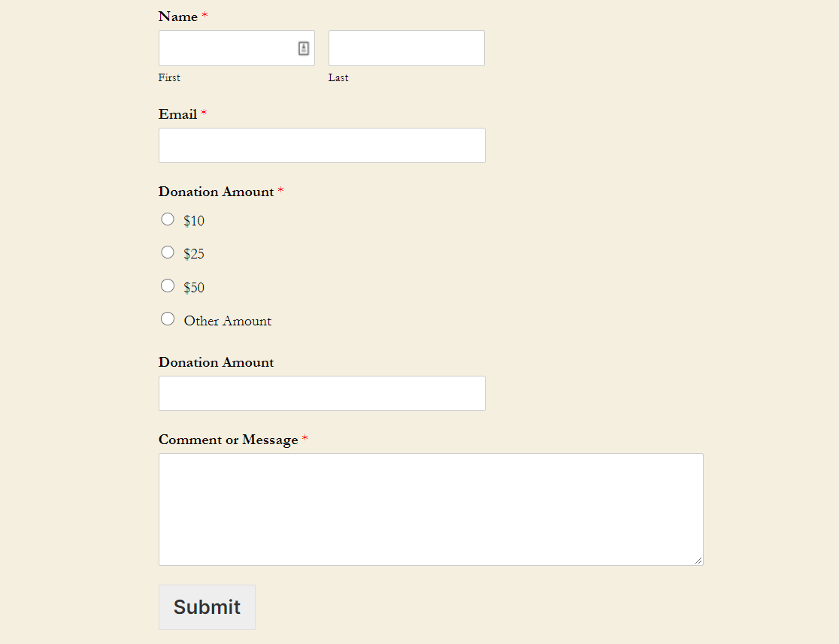Click the autofill contact icon in First name field
This screenshot has height=644, width=839.
click(x=304, y=48)
